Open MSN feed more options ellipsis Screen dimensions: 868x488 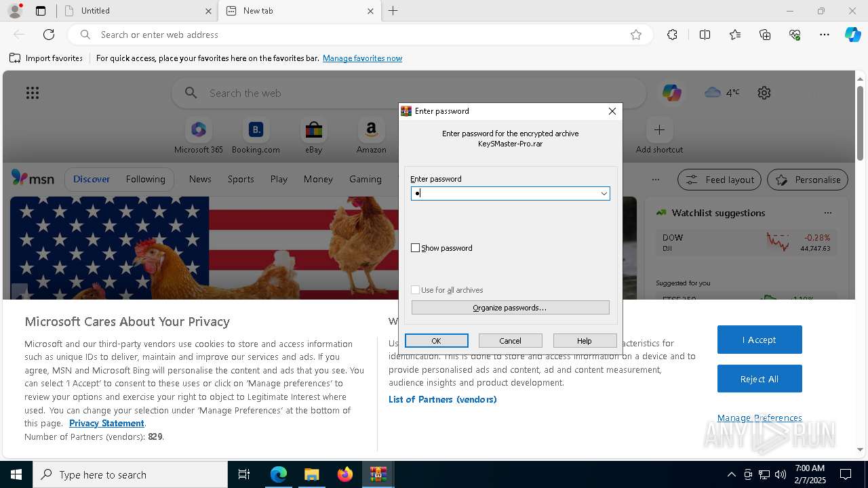coord(655,180)
